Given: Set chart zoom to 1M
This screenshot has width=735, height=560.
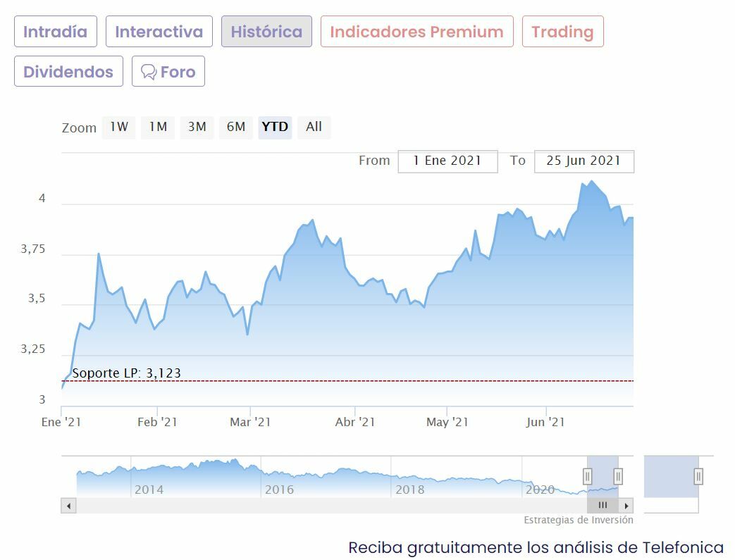Looking at the screenshot, I should (x=158, y=127).
